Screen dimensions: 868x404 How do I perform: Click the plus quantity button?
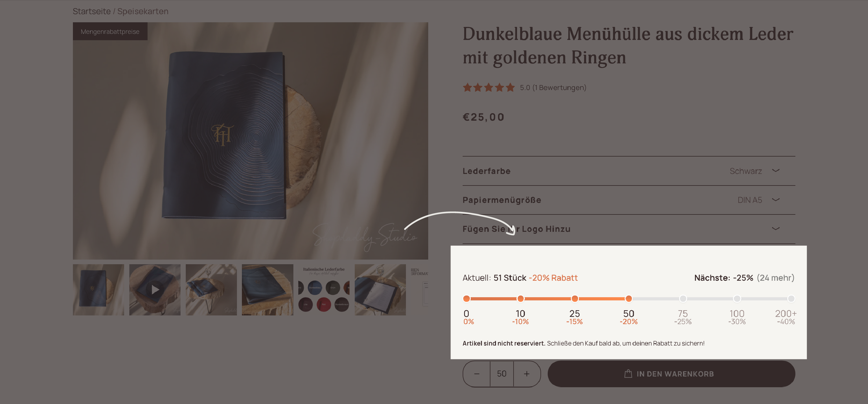(527, 374)
